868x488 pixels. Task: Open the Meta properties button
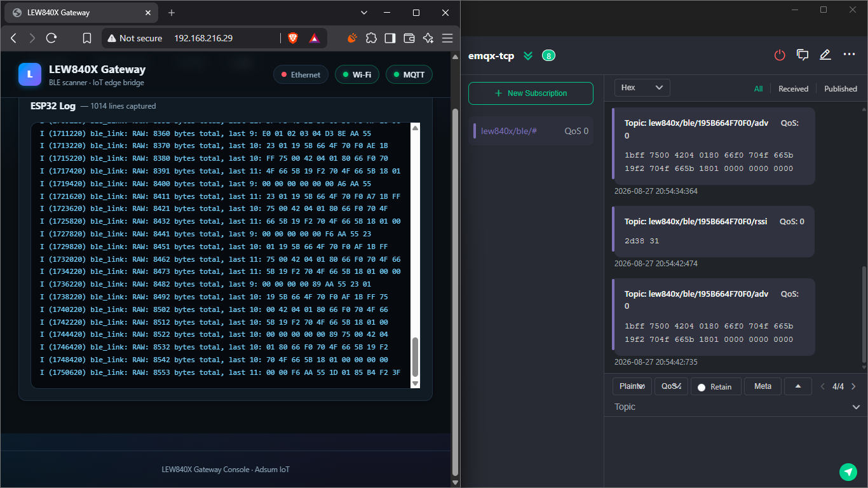763,386
